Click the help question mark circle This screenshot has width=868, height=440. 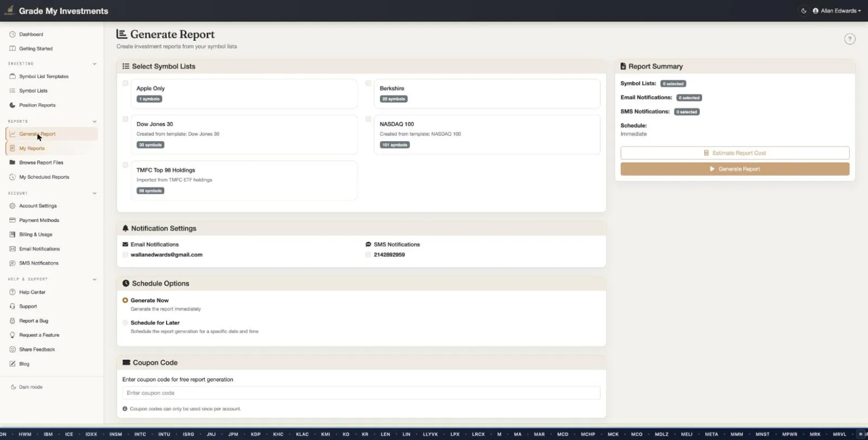click(850, 39)
